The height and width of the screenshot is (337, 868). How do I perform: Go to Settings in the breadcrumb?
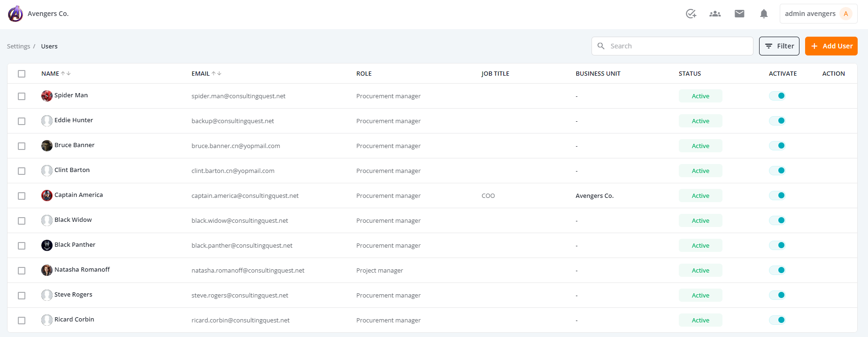coord(18,47)
